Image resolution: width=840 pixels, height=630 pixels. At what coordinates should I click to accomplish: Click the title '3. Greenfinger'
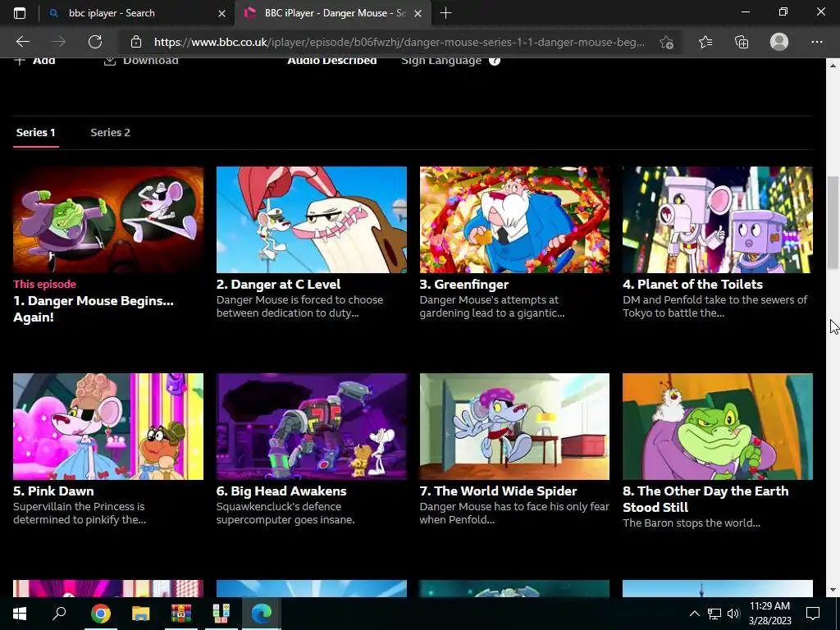click(x=464, y=285)
